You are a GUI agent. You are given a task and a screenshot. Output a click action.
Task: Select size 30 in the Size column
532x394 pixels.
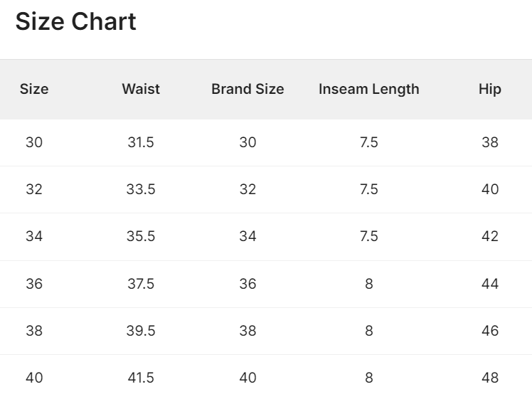point(34,142)
